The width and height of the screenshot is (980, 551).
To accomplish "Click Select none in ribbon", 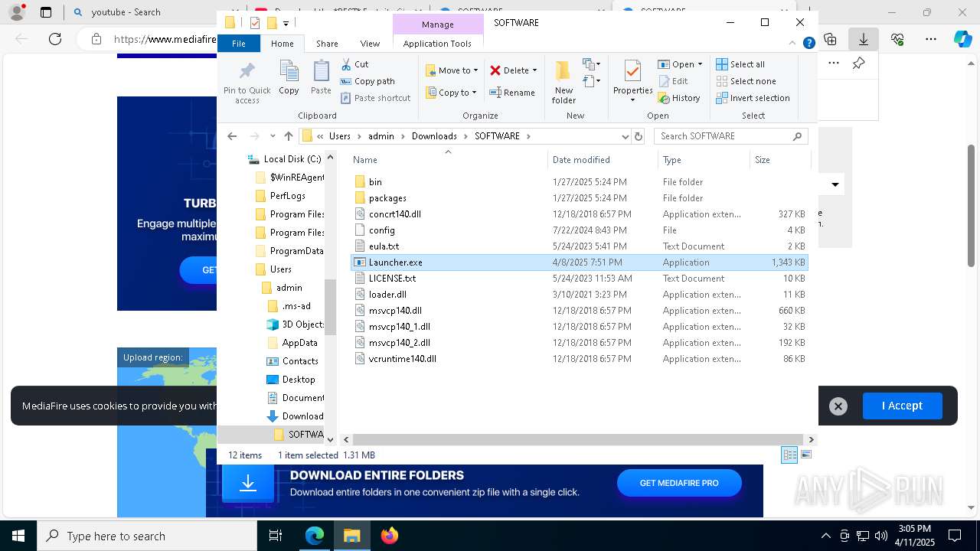I will [746, 81].
